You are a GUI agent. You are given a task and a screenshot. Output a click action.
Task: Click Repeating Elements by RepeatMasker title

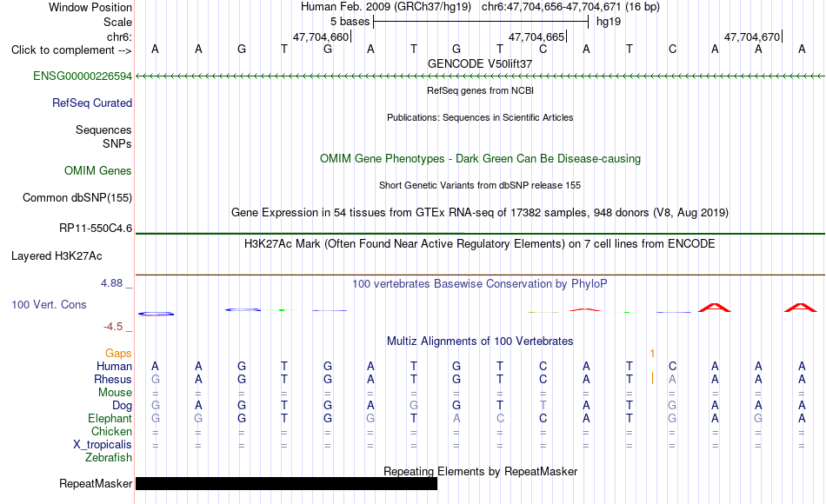pyautogui.click(x=480, y=471)
